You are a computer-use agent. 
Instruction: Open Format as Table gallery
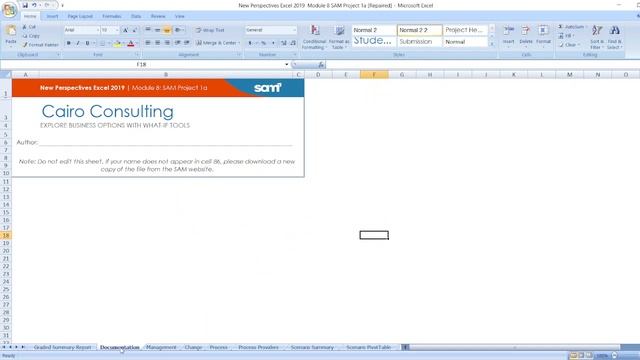click(x=339, y=37)
